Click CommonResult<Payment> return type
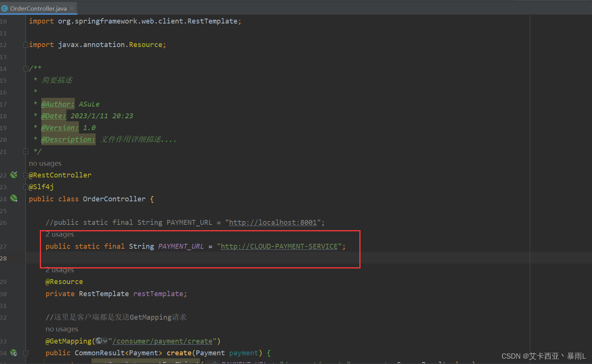The width and height of the screenshot is (592, 364). [118, 353]
